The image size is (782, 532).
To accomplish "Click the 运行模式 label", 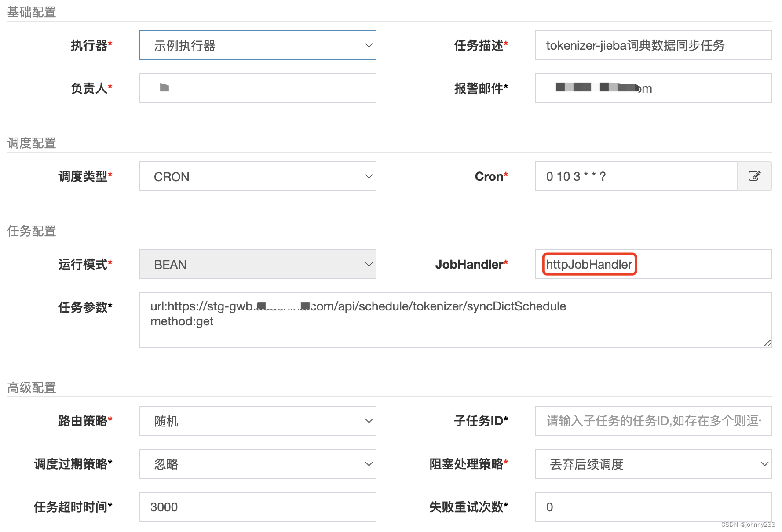I will [x=85, y=264].
